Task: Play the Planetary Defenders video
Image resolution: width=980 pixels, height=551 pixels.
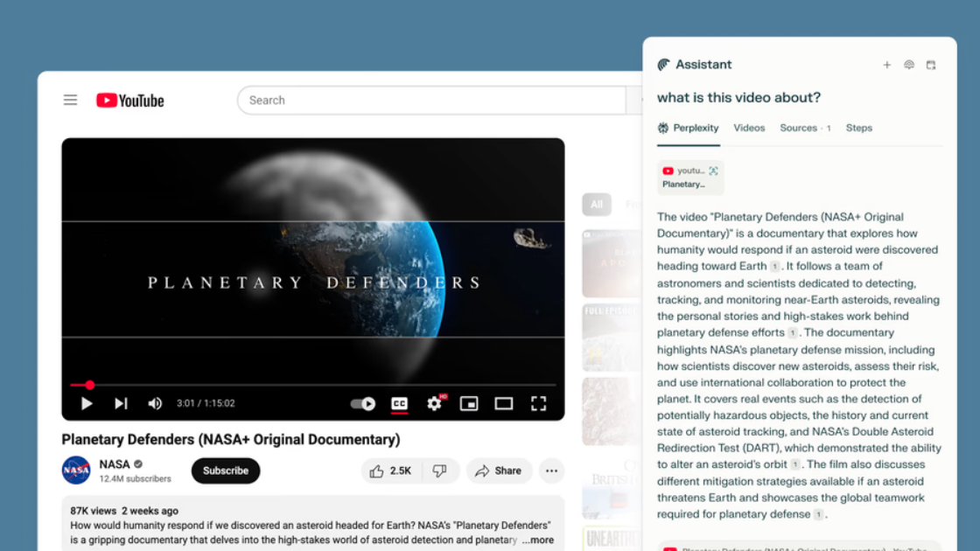Action: tap(87, 403)
